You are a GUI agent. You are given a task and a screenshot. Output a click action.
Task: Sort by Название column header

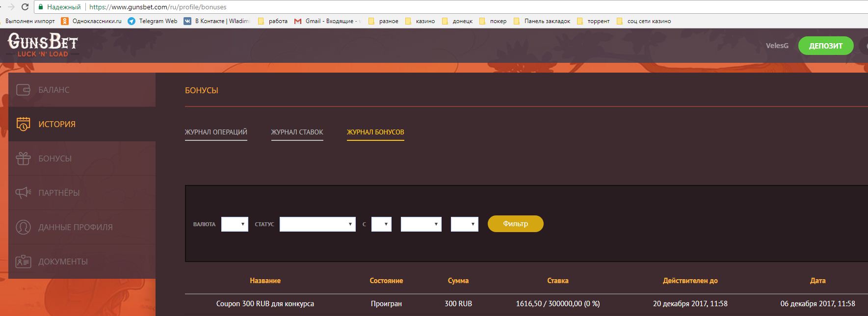pyautogui.click(x=265, y=281)
